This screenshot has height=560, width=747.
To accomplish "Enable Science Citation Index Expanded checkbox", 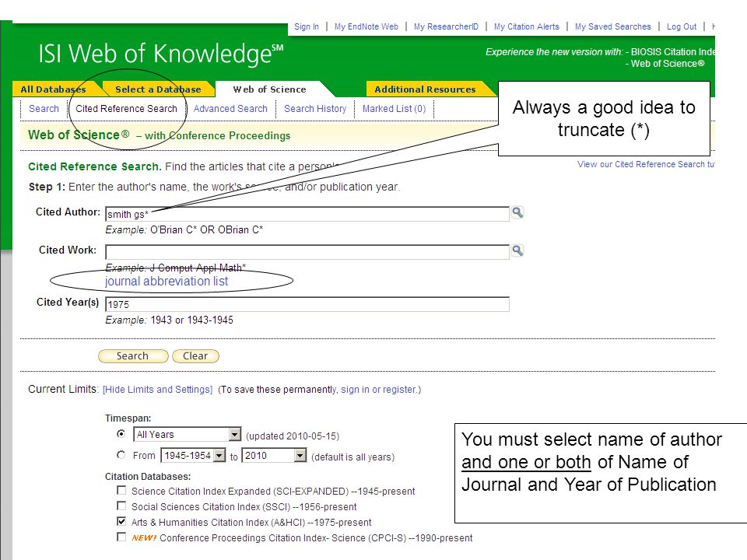I will pyautogui.click(x=121, y=490).
